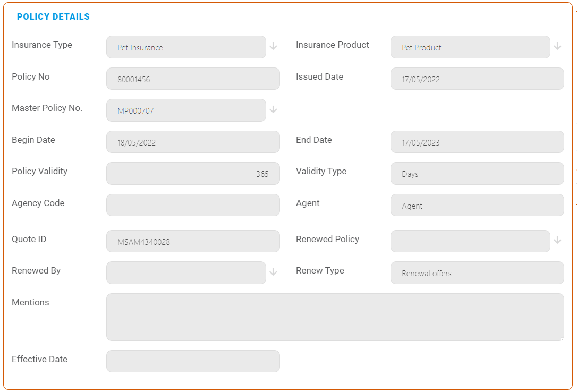Click the Policy Validity field showing 365
Viewport: 577px width, 392px height.
(193, 174)
